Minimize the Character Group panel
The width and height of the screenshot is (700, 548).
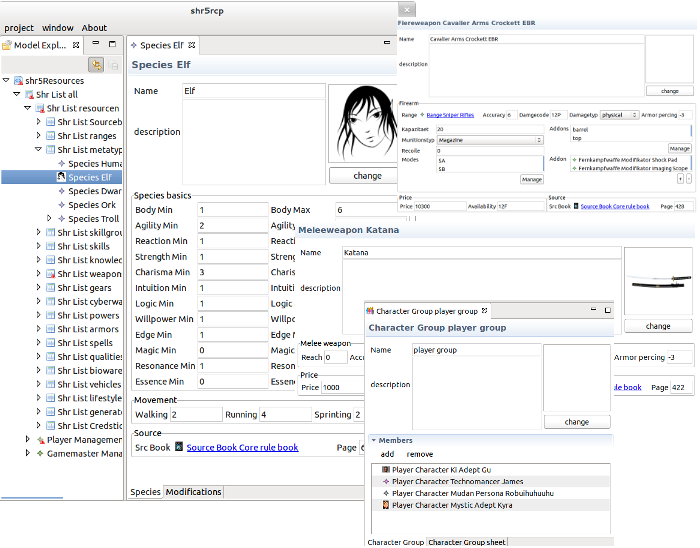click(x=593, y=309)
